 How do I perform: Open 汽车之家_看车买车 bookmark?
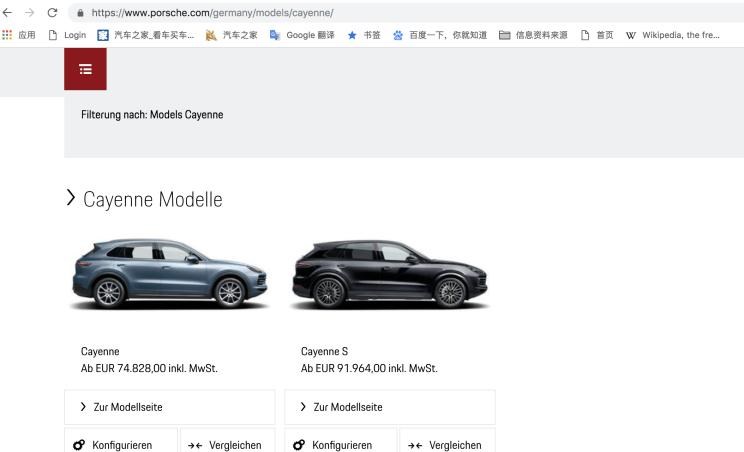pyautogui.click(x=146, y=35)
